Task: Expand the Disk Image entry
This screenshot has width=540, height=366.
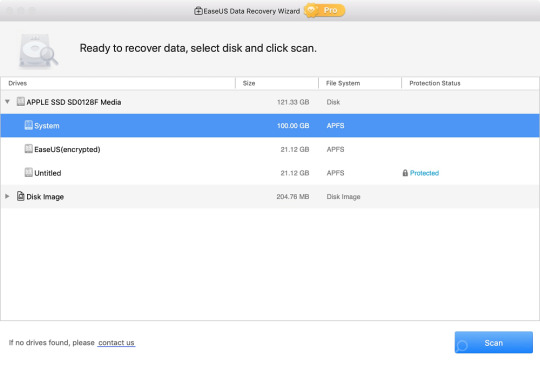Action: pos(7,196)
